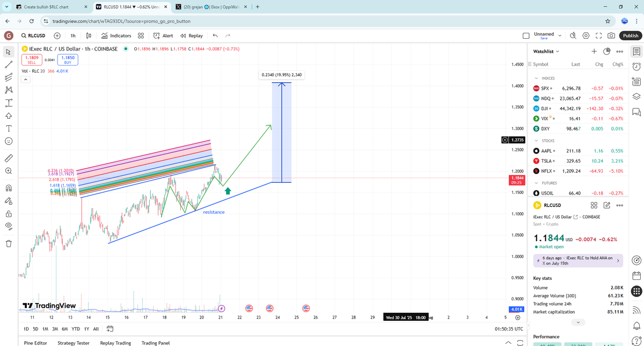Click the trash icon to remove drawings
644x346 pixels.
(x=9, y=243)
